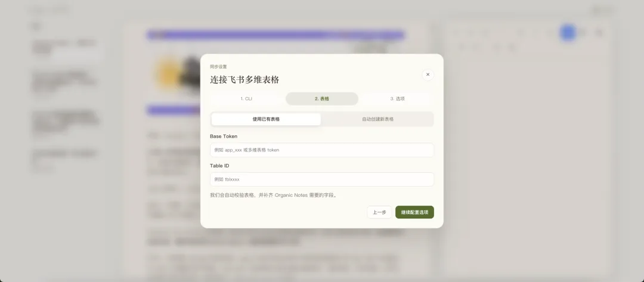Go to step 1. CLI
This screenshot has height=282, width=644.
tap(246, 99)
